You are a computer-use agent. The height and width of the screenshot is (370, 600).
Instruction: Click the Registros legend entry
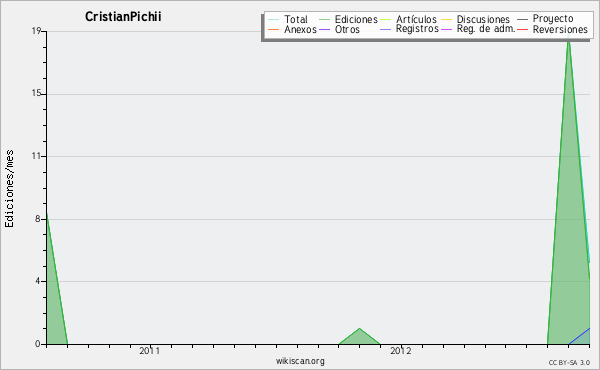[x=409, y=29]
